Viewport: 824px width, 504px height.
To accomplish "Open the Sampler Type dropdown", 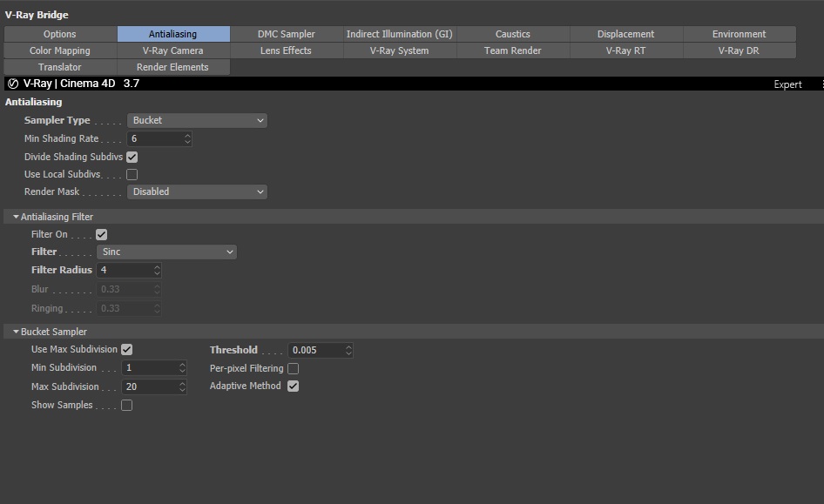I will click(197, 121).
